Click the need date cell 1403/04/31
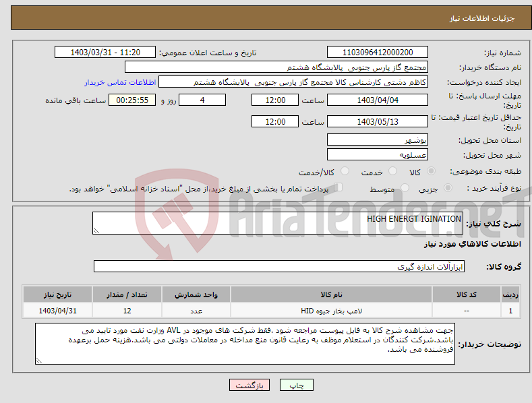Image resolution: width=532 pixels, height=403 pixels. [x=57, y=311]
